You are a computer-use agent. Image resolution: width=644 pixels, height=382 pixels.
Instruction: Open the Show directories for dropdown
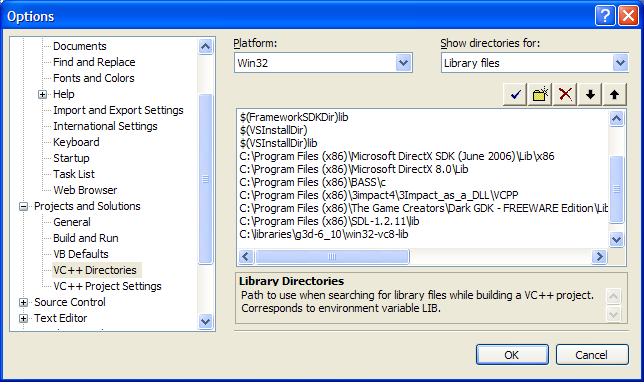point(620,63)
